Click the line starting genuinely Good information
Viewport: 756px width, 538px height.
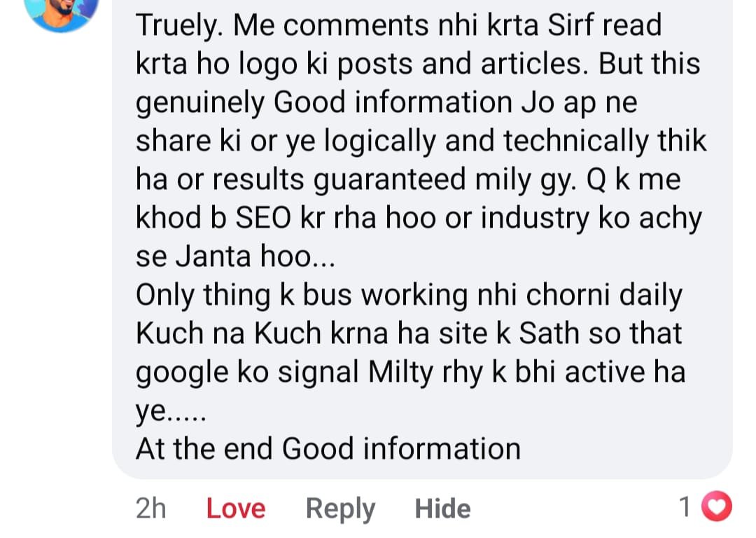[386, 103]
